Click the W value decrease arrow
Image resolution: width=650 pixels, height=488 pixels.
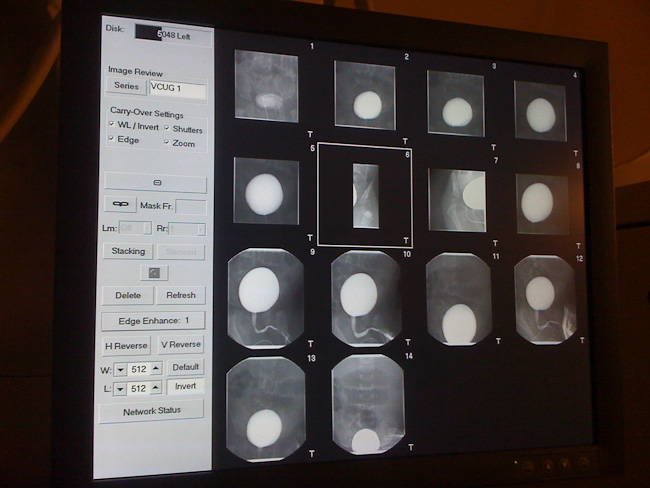120,367
